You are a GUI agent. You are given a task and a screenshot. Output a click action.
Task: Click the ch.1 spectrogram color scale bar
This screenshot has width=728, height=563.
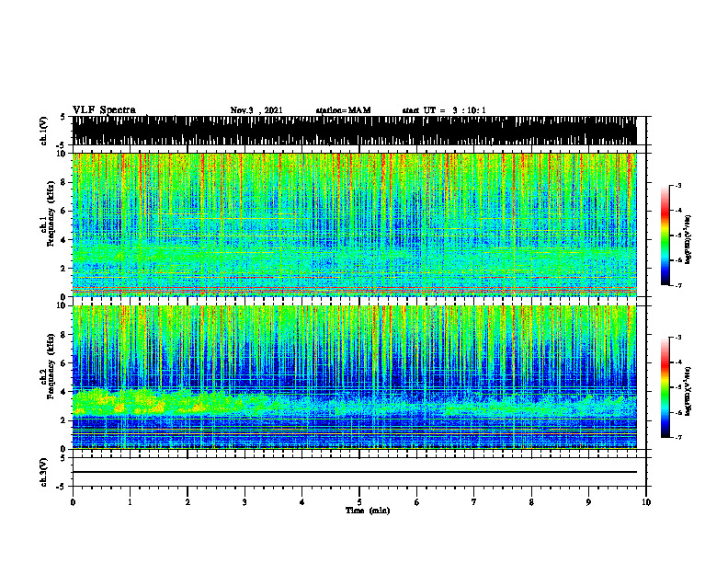(665, 236)
